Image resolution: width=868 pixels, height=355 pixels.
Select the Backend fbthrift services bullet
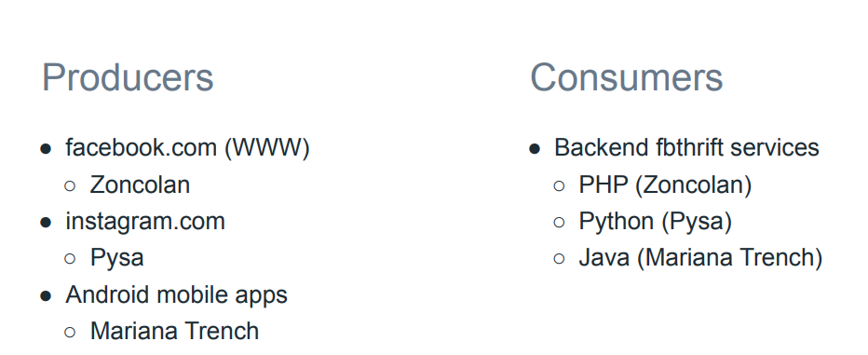click(x=686, y=148)
